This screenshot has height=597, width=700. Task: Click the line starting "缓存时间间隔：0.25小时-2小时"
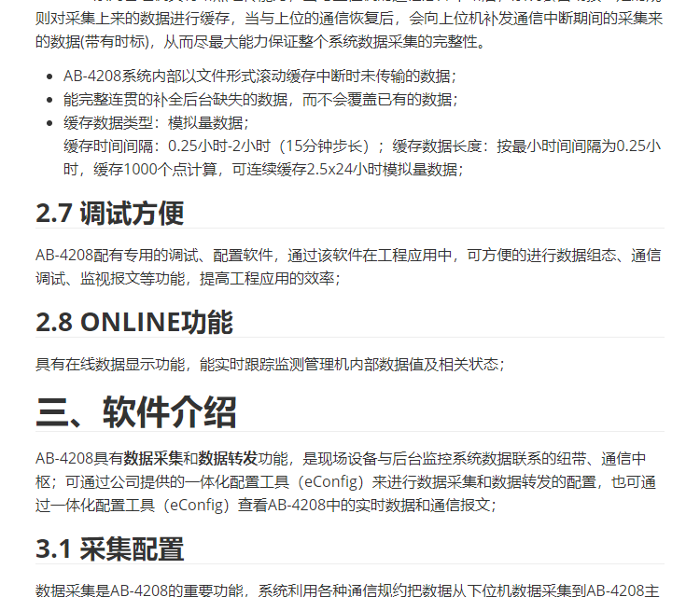(362, 146)
